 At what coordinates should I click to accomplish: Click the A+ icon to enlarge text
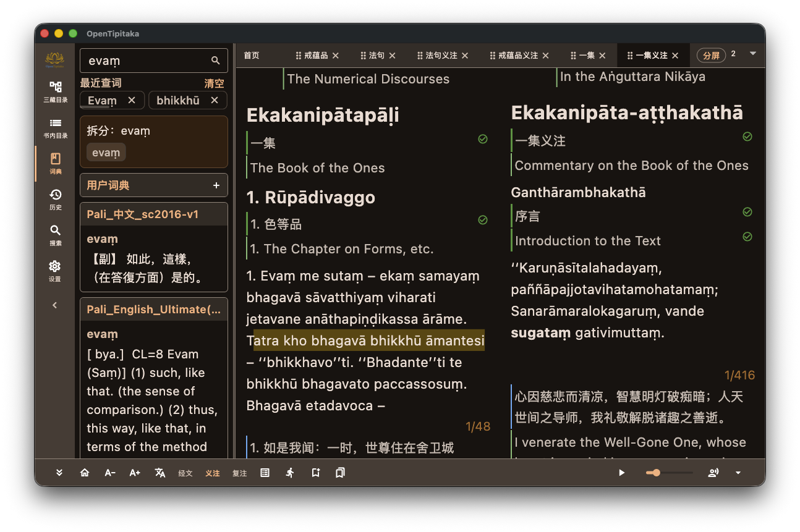click(x=135, y=473)
